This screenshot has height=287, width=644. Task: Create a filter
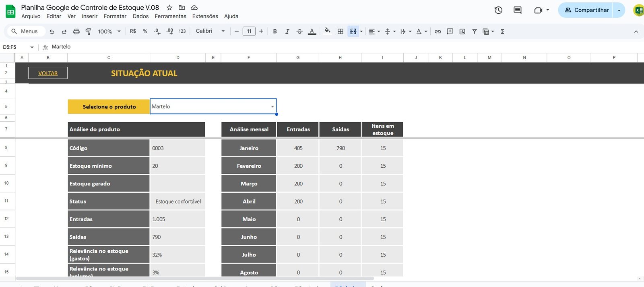(x=475, y=31)
